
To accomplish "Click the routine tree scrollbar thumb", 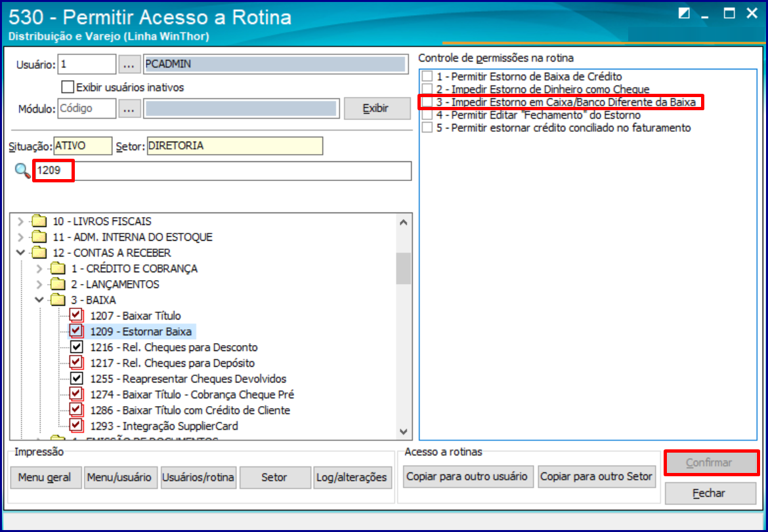I will pos(404,269).
